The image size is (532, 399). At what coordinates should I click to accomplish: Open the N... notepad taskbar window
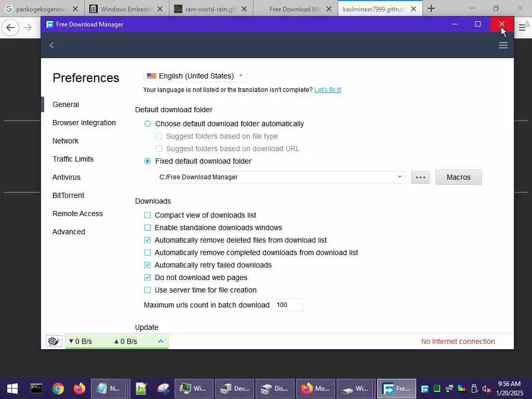(109, 389)
